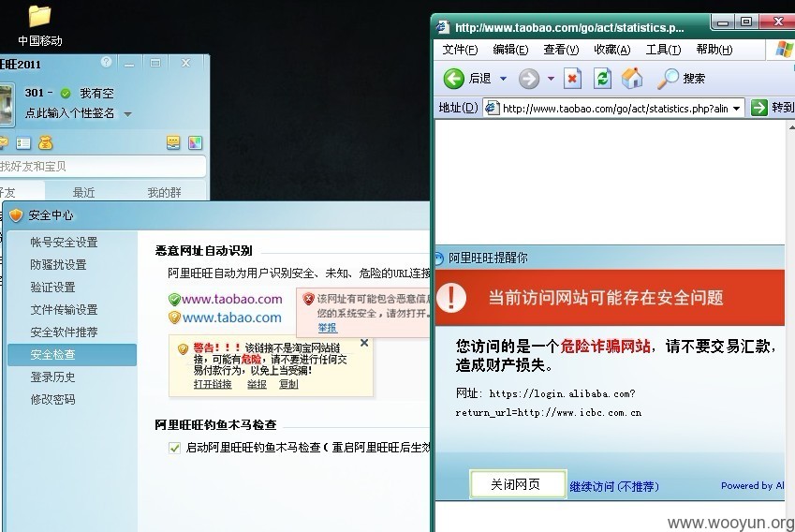Open the 帮助(H) menu
This screenshot has width=795, height=532.
click(x=714, y=50)
